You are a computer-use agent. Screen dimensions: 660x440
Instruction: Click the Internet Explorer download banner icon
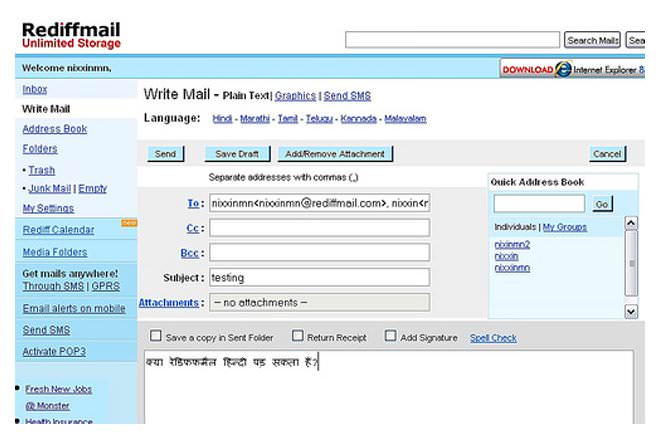pyautogui.click(x=563, y=69)
